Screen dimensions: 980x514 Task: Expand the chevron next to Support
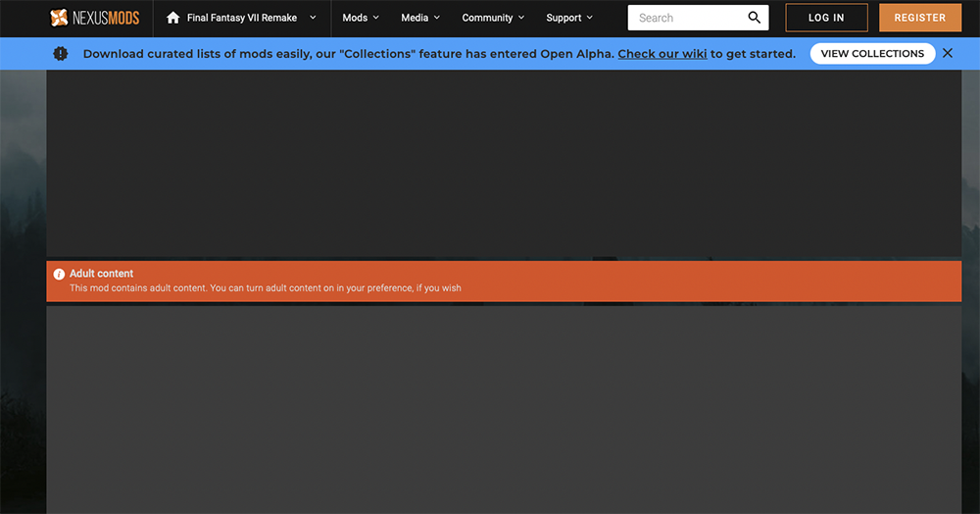pyautogui.click(x=590, y=18)
